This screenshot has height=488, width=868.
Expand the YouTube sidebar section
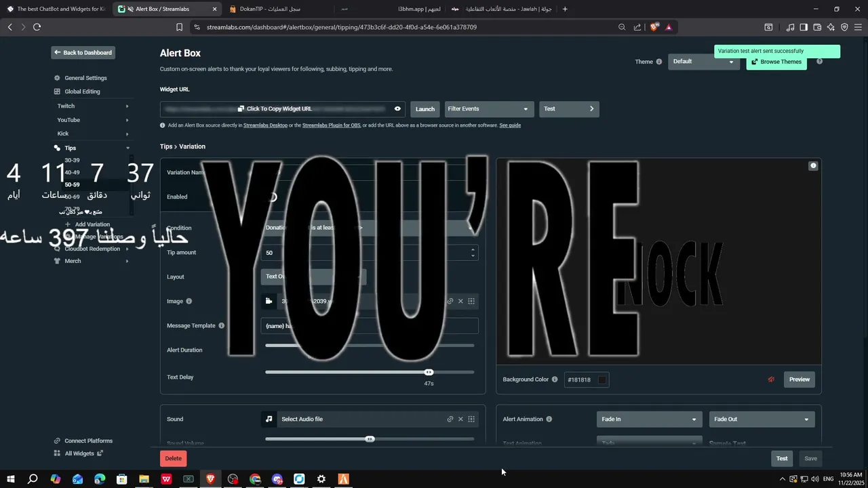coord(127,120)
